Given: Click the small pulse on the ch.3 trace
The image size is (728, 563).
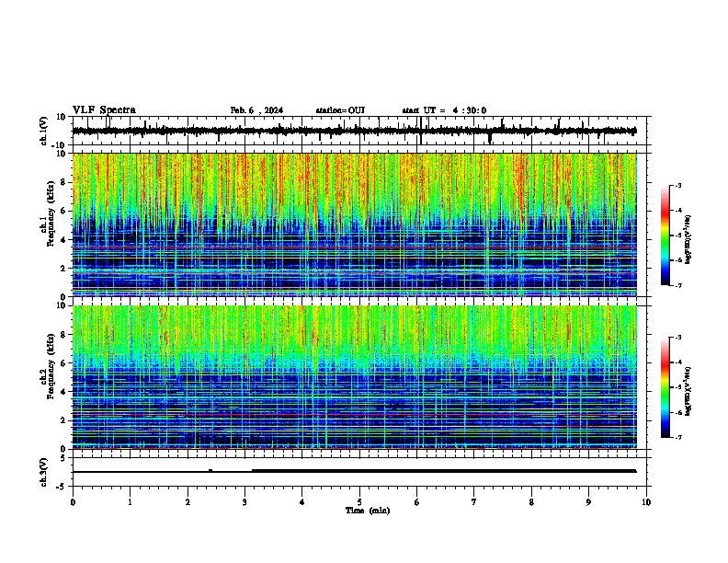Looking at the screenshot, I should tap(210, 470).
